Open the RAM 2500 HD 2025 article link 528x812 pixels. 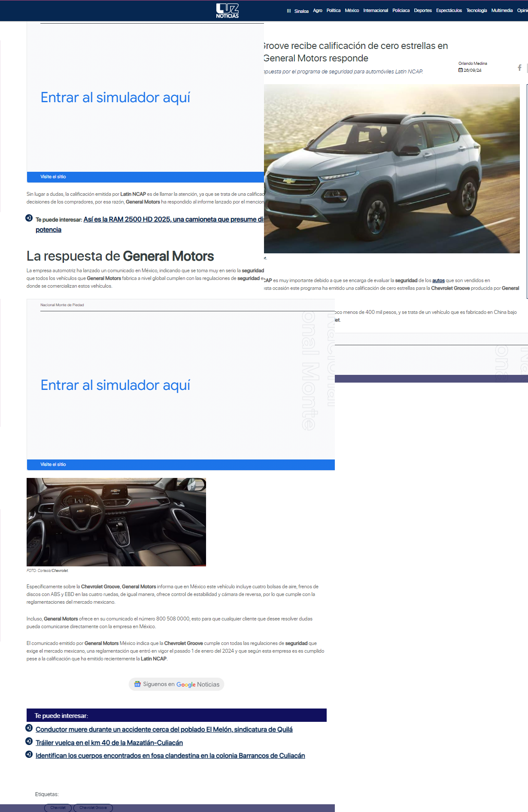pos(150,225)
